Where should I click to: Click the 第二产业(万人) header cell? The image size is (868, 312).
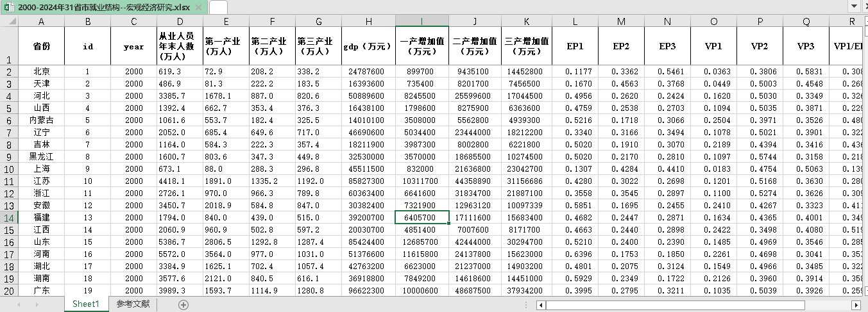pos(272,46)
